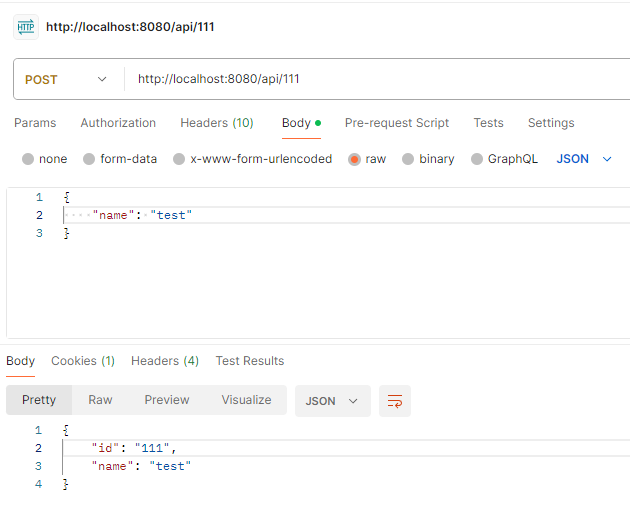Select the none body type radio
This screenshot has width=630, height=518.
point(28,159)
